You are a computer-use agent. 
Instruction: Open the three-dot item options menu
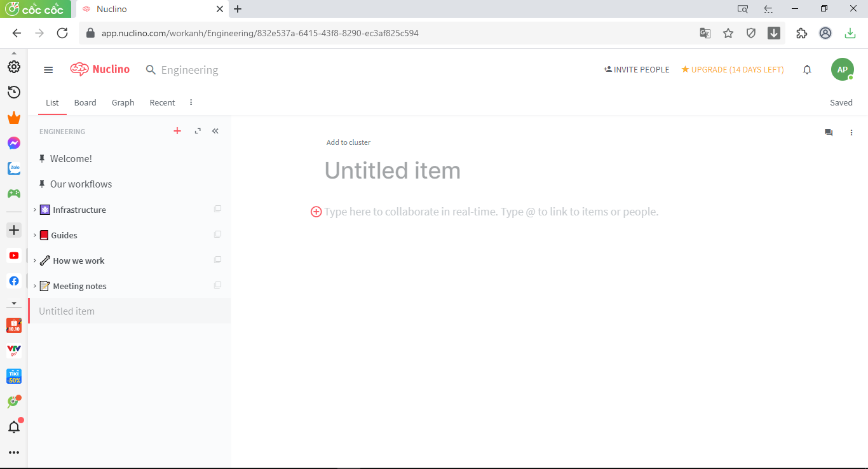pos(851,133)
